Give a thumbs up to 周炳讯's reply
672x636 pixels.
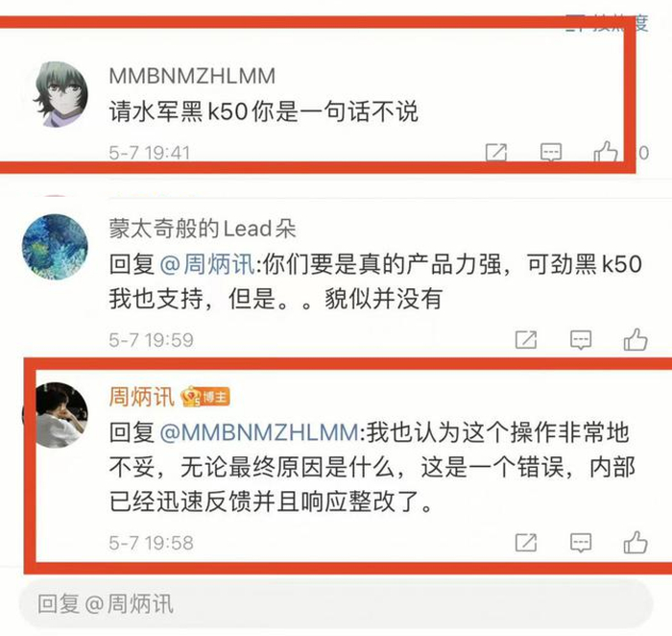636,542
